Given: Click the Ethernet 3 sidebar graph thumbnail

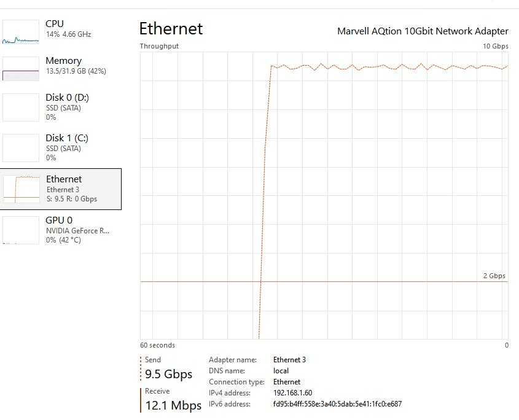Looking at the screenshot, I should (x=21, y=189).
